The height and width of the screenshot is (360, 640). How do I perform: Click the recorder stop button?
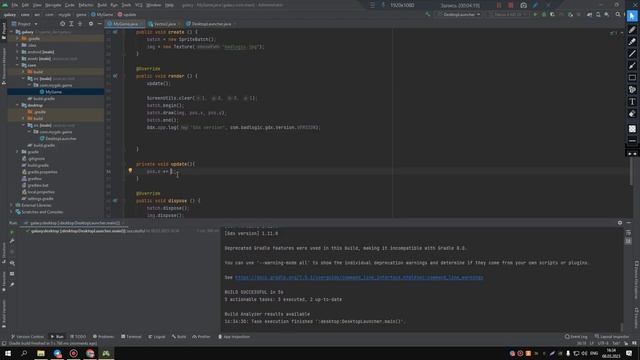coord(511,5)
